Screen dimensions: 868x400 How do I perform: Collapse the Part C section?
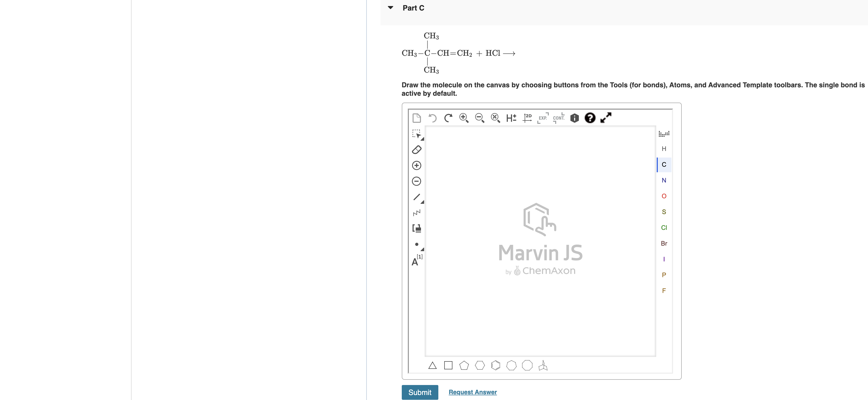[390, 7]
